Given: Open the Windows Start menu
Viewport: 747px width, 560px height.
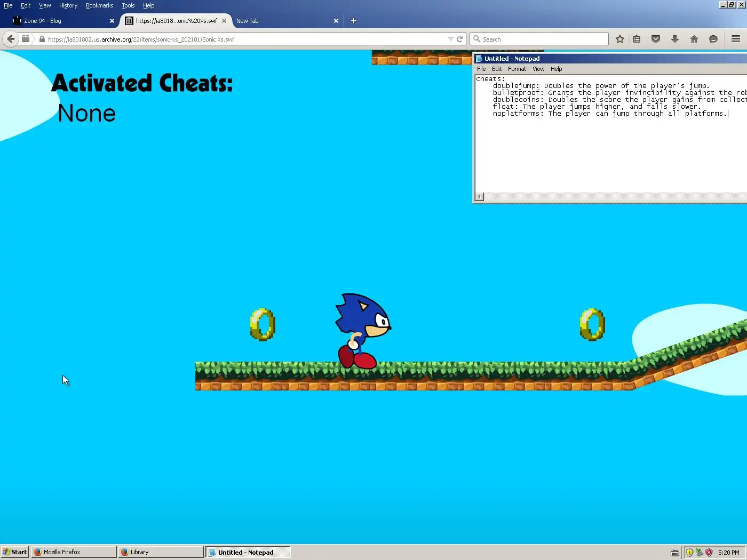Looking at the screenshot, I should [x=14, y=552].
